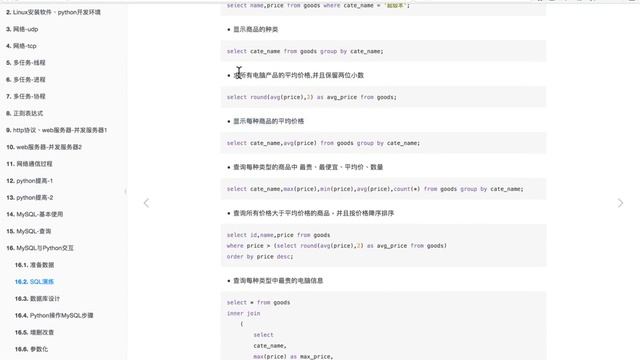The height and width of the screenshot is (360, 640).
Task: Click code line inner join
Action: [x=243, y=313]
